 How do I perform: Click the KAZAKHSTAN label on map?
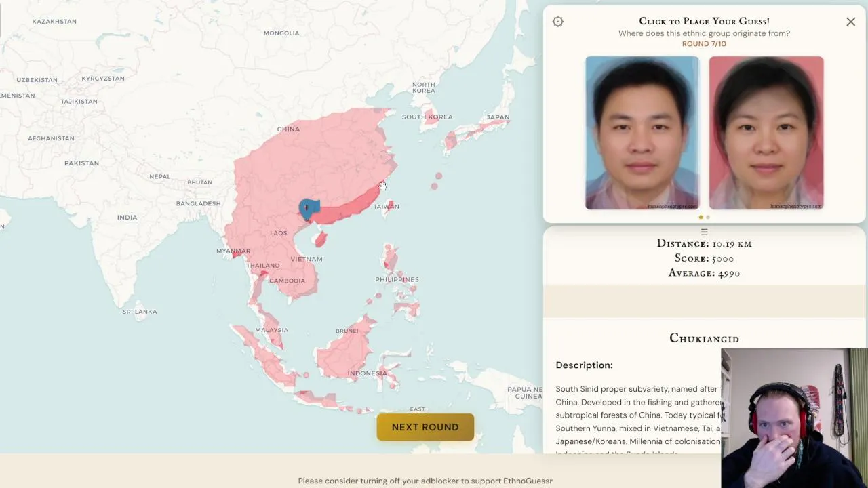(x=54, y=22)
